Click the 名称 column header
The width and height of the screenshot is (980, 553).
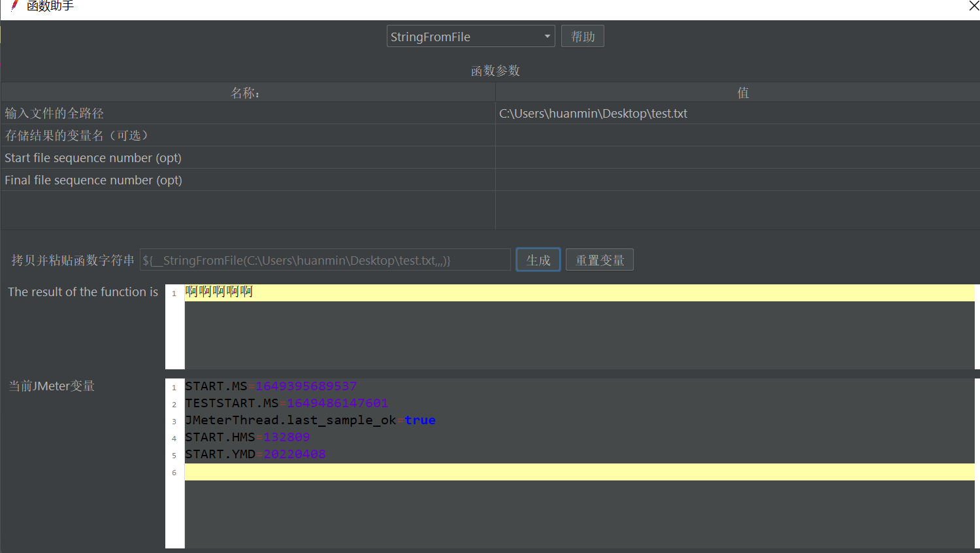point(248,93)
